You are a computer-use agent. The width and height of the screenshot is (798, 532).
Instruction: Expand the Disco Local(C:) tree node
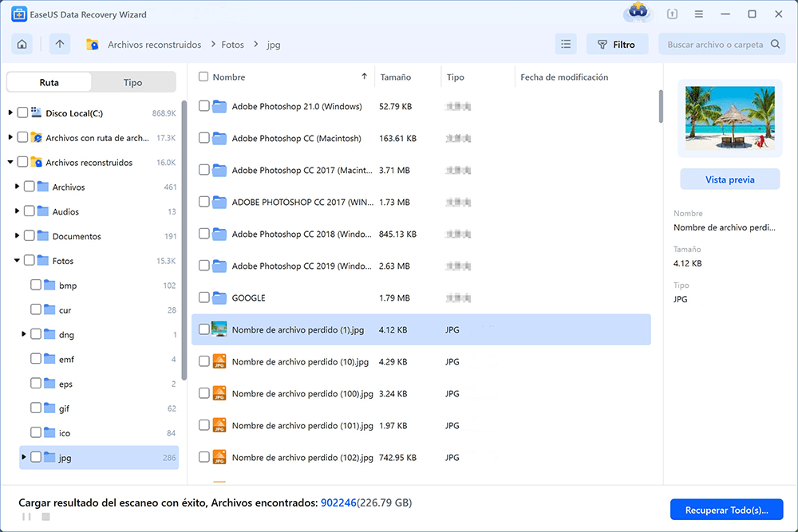[x=10, y=112]
